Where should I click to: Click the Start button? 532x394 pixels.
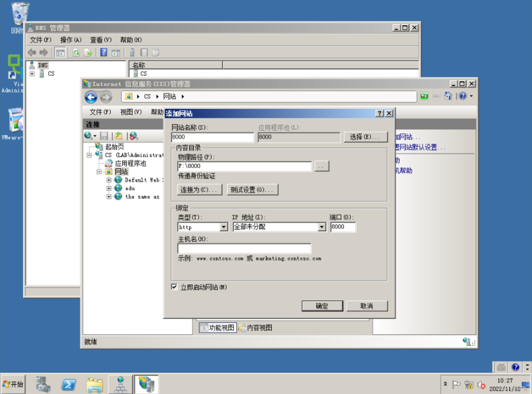(13, 384)
